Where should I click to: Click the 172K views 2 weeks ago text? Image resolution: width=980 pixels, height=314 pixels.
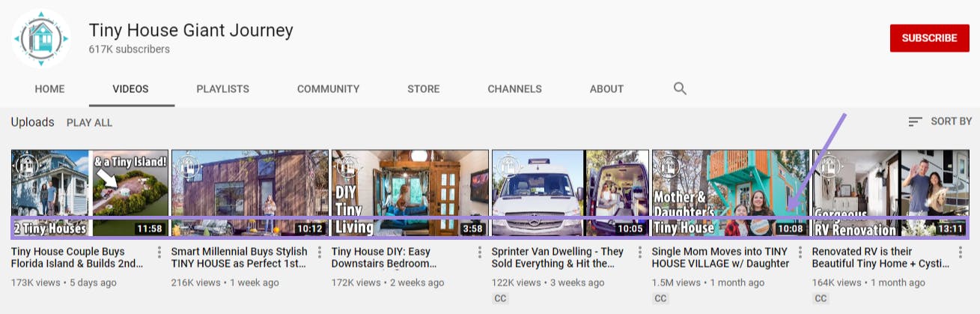[388, 283]
